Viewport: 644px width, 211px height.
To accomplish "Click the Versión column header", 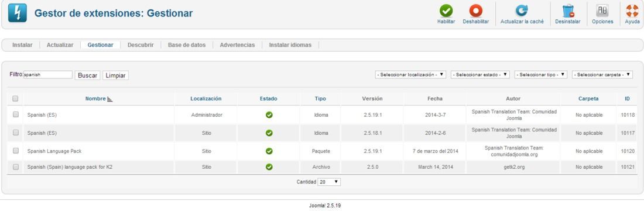I will pos(372,98).
